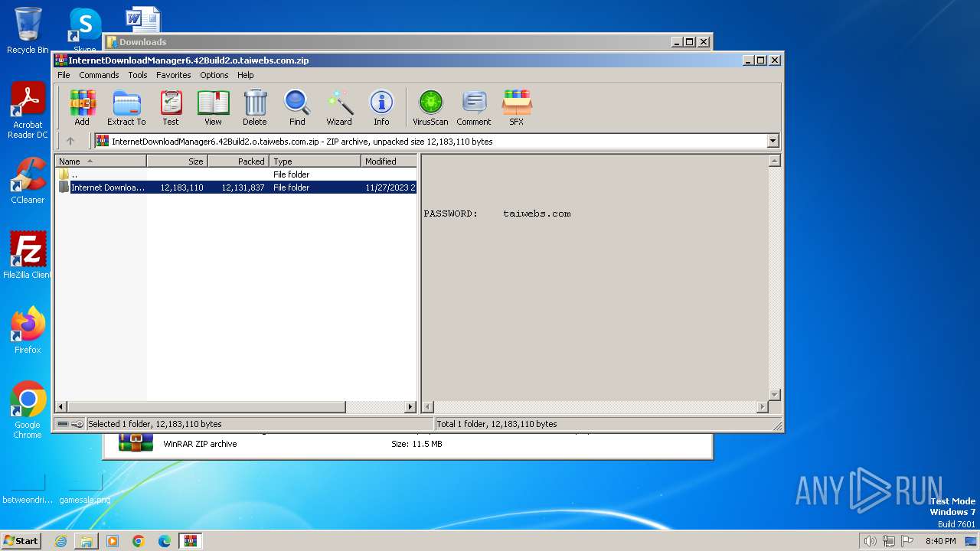980x551 pixels.
Task: Click the Extract To toolbar icon
Action: click(126, 107)
